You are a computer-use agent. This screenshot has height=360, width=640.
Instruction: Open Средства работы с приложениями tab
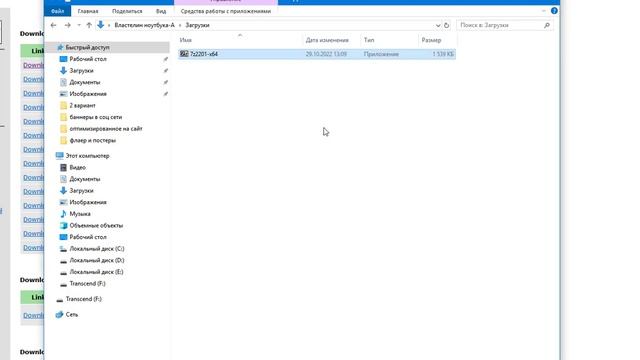[226, 11]
